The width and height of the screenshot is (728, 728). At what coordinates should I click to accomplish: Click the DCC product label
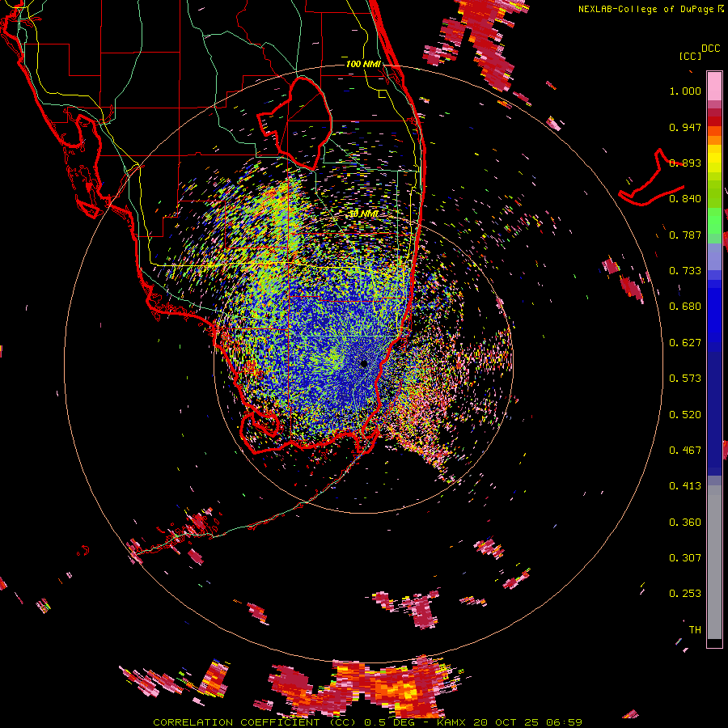(711, 49)
